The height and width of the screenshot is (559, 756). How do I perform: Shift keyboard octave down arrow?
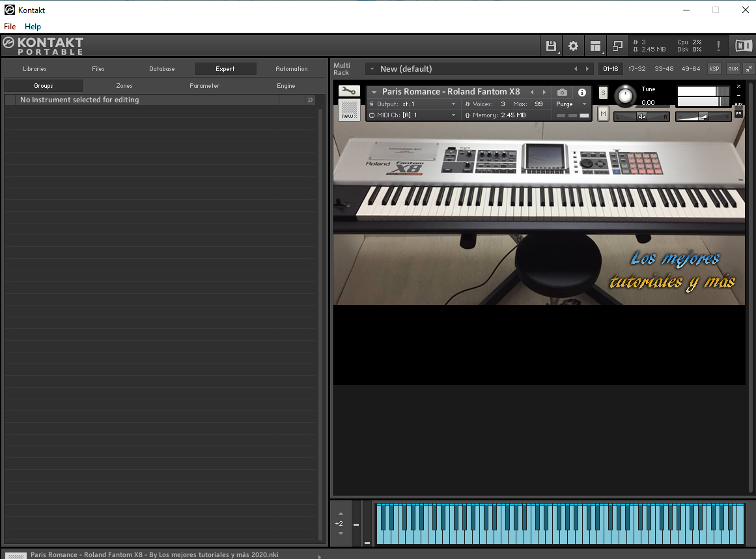(x=341, y=534)
